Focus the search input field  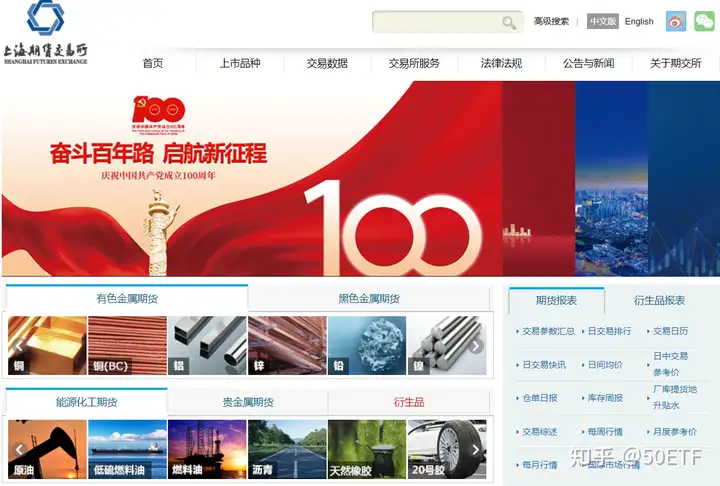(x=448, y=22)
